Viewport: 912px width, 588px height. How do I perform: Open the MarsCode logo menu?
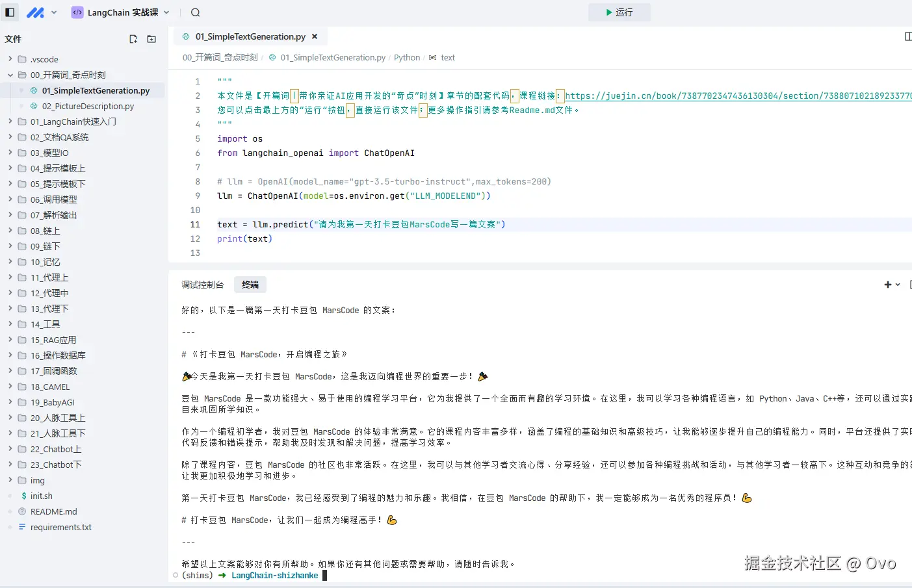point(36,12)
